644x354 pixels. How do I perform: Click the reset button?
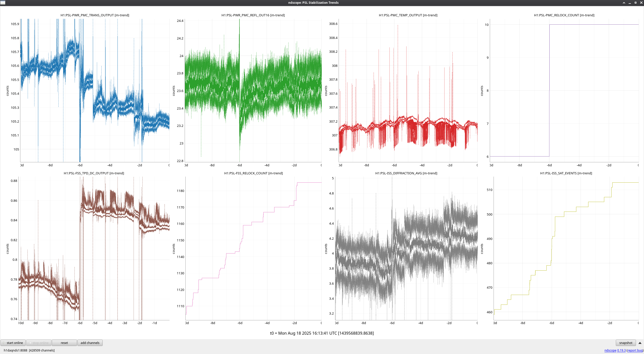[64, 343]
